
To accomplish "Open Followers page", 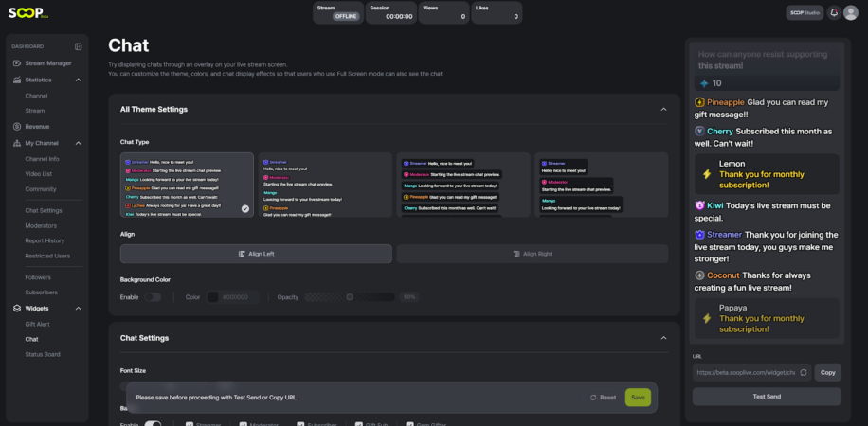I will 38,277.
